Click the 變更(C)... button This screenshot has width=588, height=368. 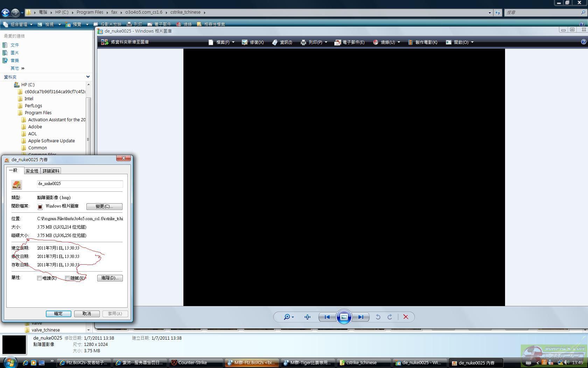coord(104,206)
